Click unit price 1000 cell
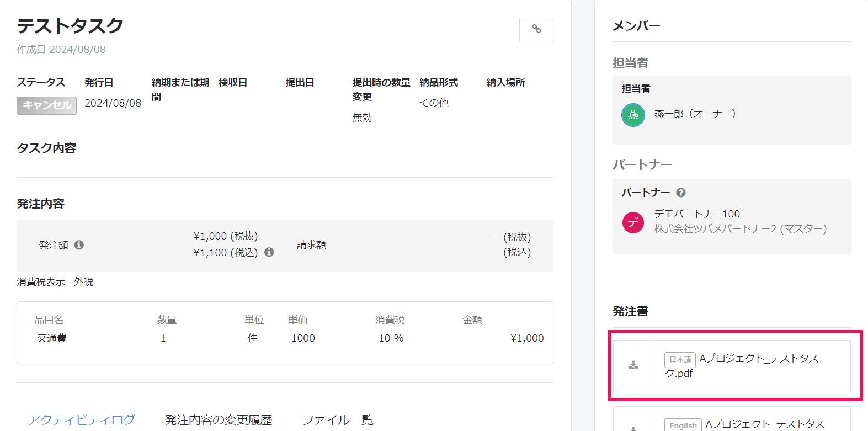 [x=303, y=338]
